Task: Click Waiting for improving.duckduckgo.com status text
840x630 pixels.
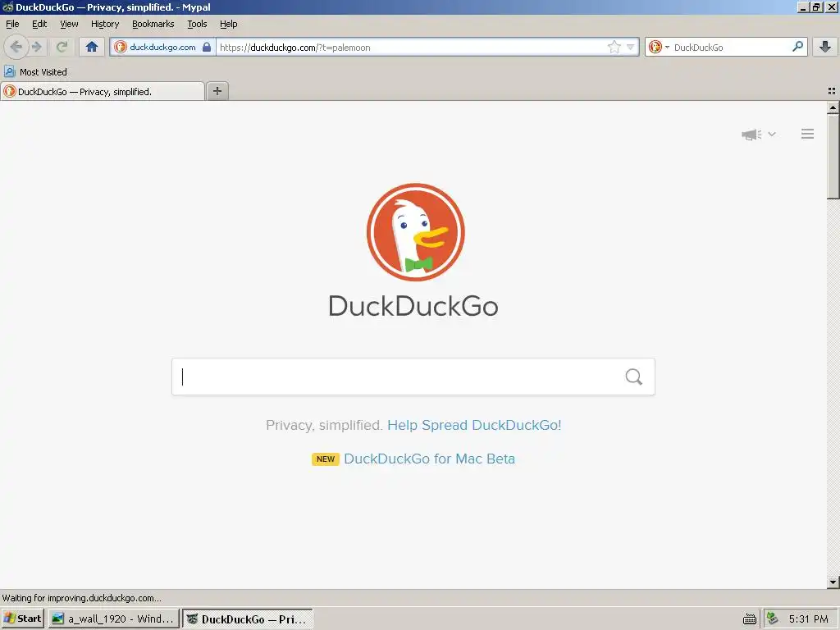Action: (x=81, y=598)
